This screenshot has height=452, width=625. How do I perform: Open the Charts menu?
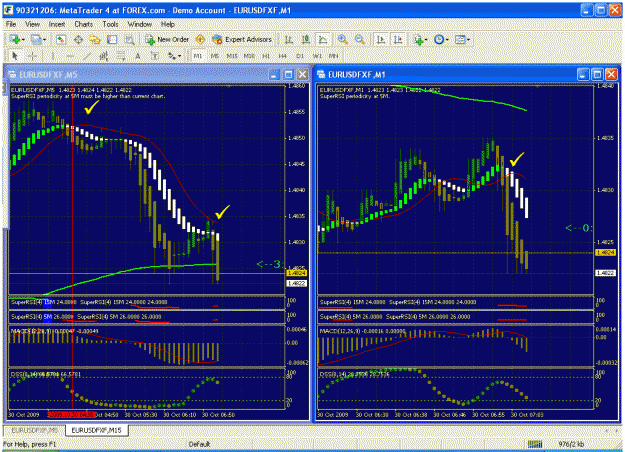(84, 24)
